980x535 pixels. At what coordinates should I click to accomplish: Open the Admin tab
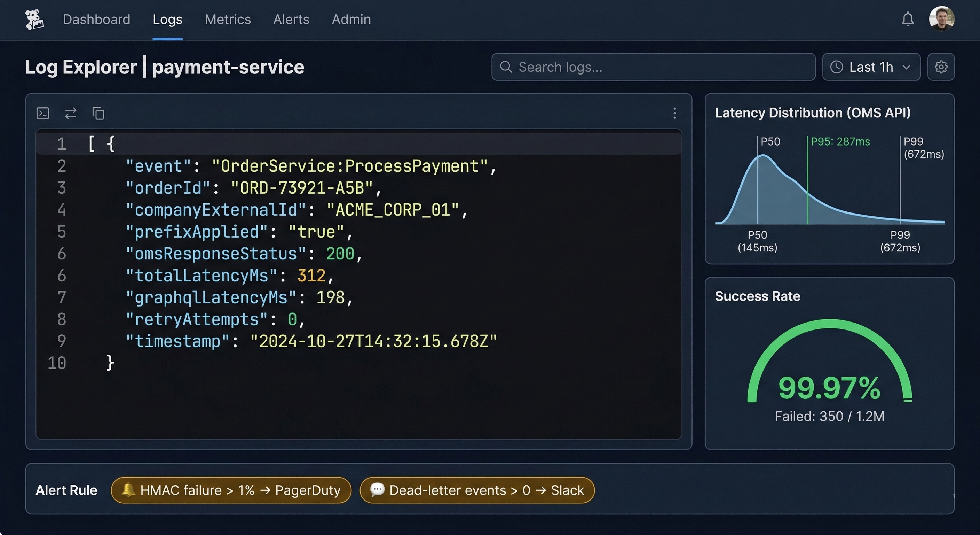(x=351, y=20)
